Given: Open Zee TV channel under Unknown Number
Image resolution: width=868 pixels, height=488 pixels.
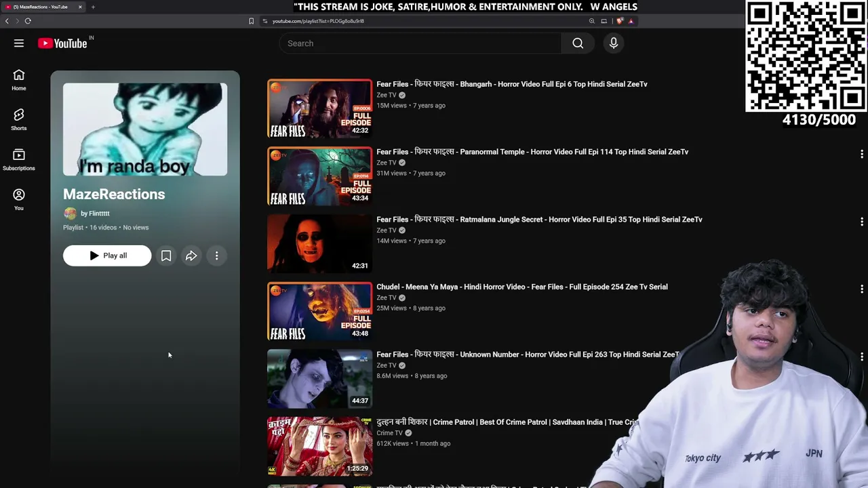Looking at the screenshot, I should 387,365.
